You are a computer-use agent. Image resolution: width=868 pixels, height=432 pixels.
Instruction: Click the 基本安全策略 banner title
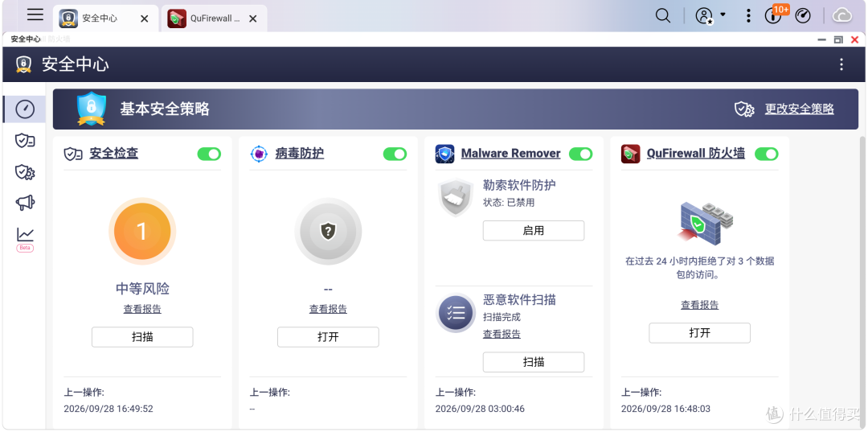165,109
